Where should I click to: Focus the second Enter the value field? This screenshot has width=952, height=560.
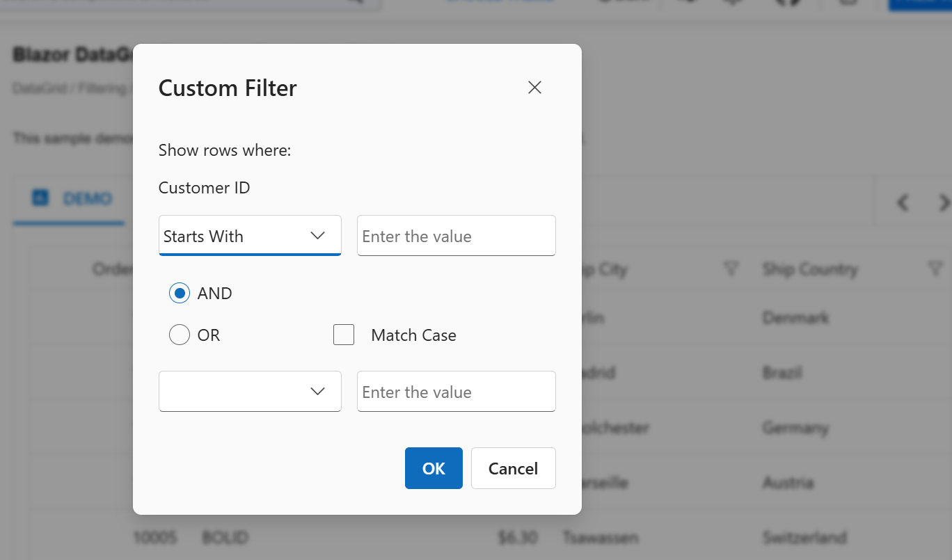tap(456, 392)
